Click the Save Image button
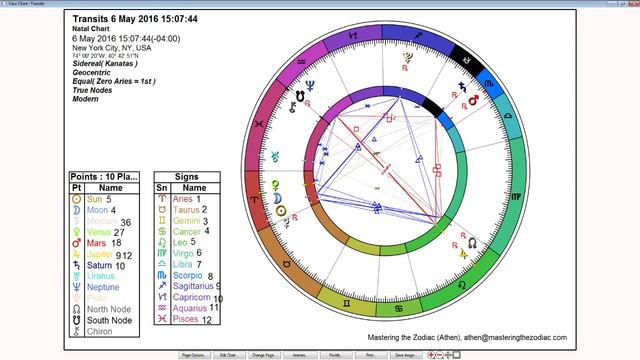Viewport: 640px width, 360px height. (406, 356)
